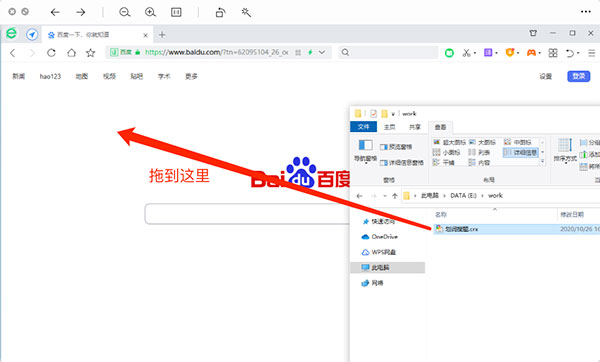Viewport: 600px width, 362px height.
Task: Open the dropdown arrow next to scissors
Action: point(474,53)
